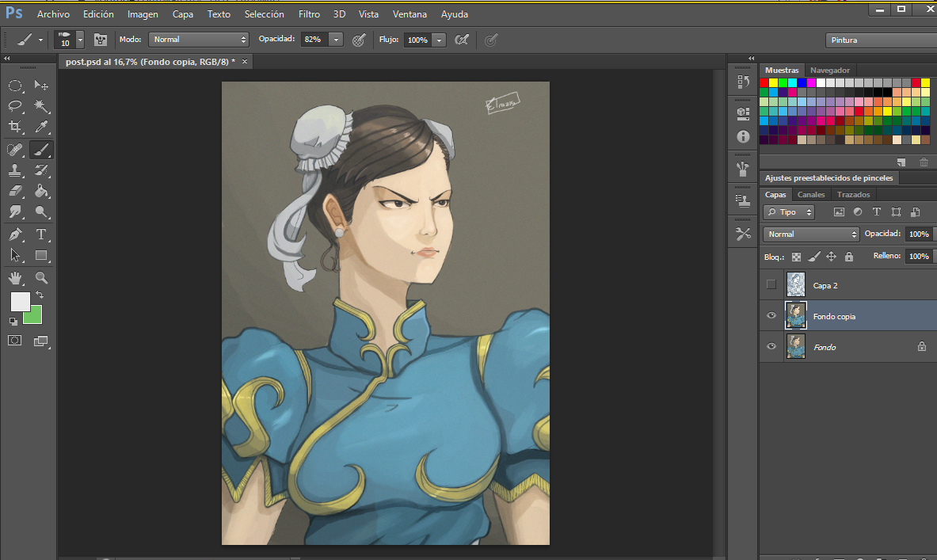Viewport: 937px width, 560px height.
Task: Collapse the toolbox panel arrows
Action: point(6,59)
